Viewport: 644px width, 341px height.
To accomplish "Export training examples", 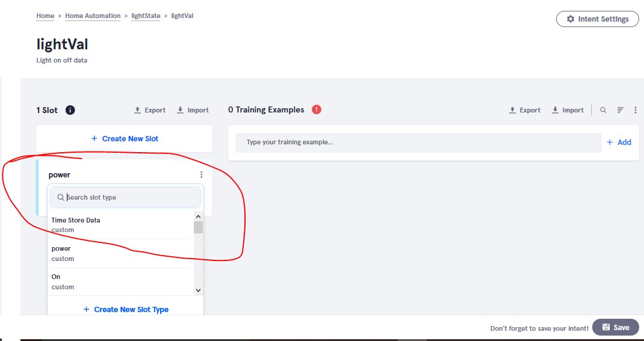I will pos(524,110).
